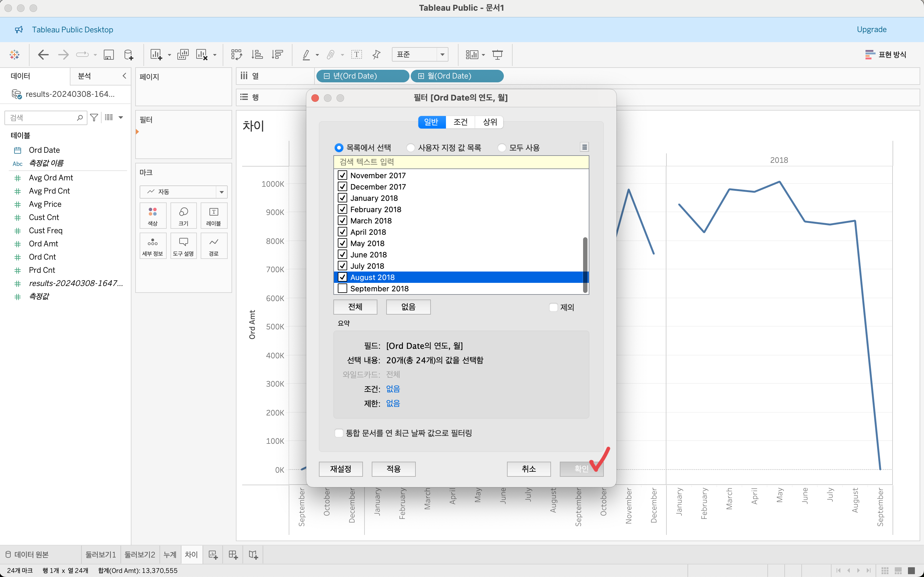Click the sort ascending toolbar icon
This screenshot has height=577, width=924.
(257, 55)
